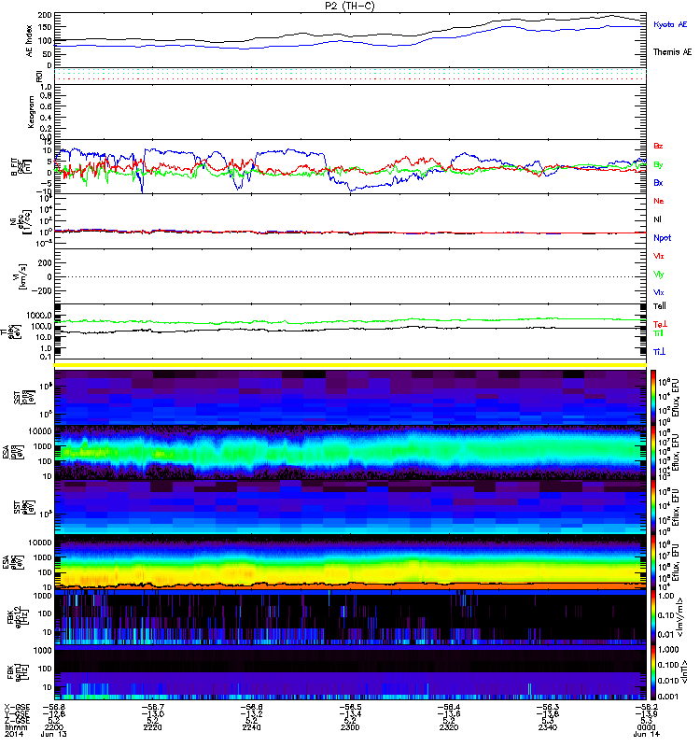Click the ESA ions Eflux color bar
700x747 pixels.
pos(653,452)
